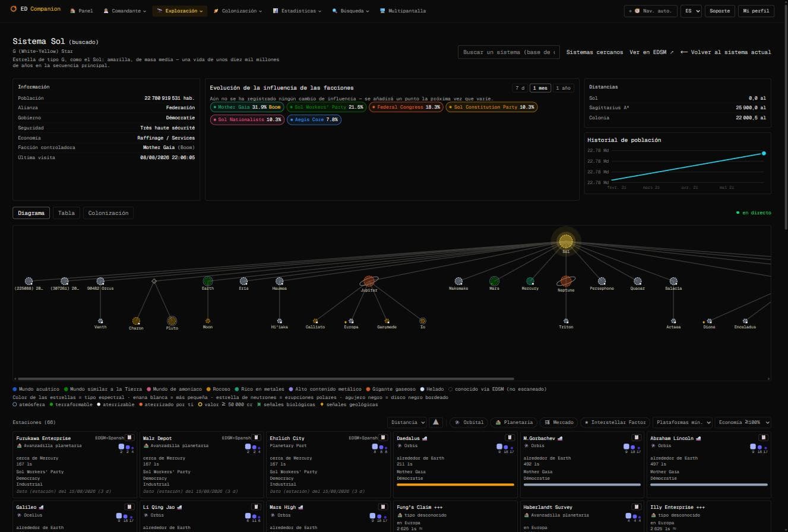Viewport: 788px width, 532px height.
Task: Click the ED Companion logo icon
Action: [x=14, y=10]
